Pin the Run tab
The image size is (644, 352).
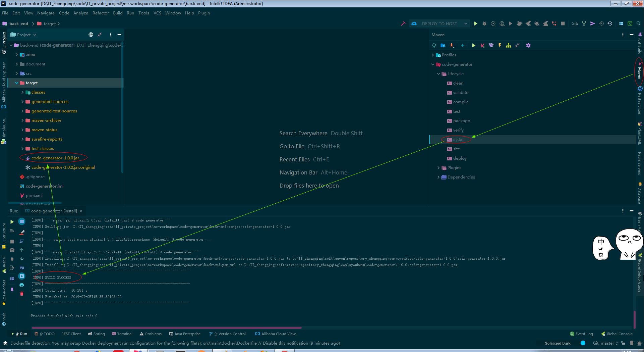[x=12, y=290]
